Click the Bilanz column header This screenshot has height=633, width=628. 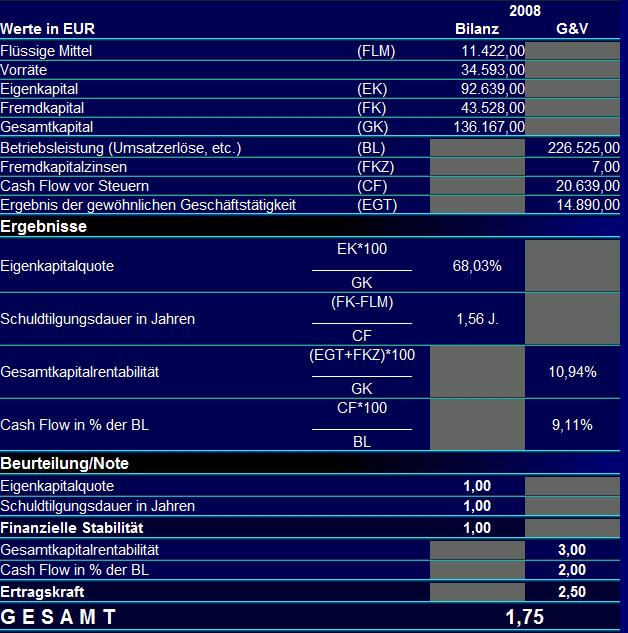pyautogui.click(x=477, y=29)
